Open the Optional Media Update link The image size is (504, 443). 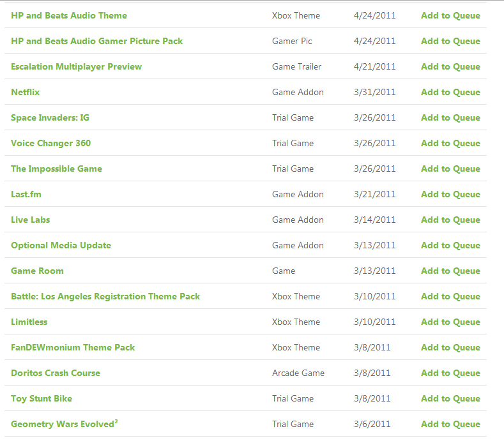click(x=61, y=245)
